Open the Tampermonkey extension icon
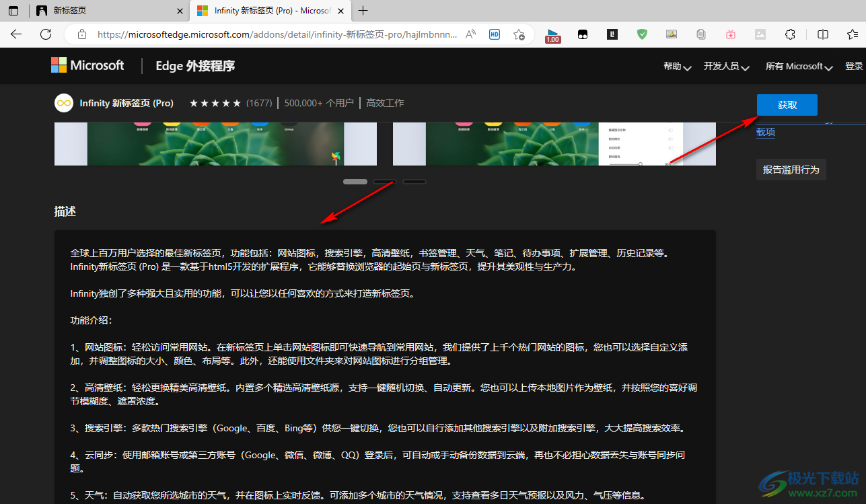 tap(583, 34)
